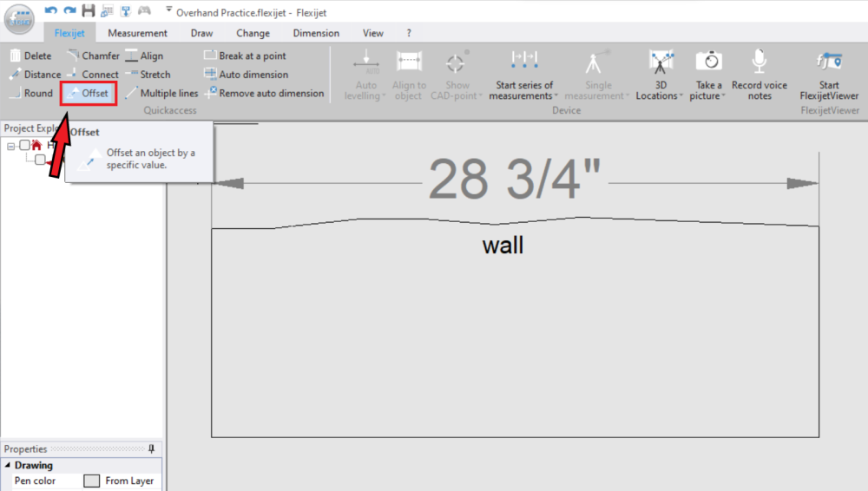Click the Pen color property label

(35, 481)
